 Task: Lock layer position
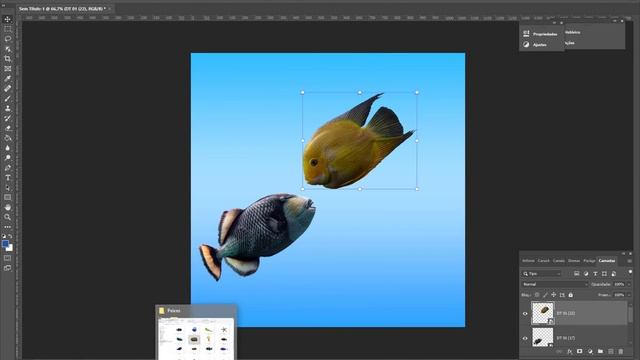tap(553, 295)
